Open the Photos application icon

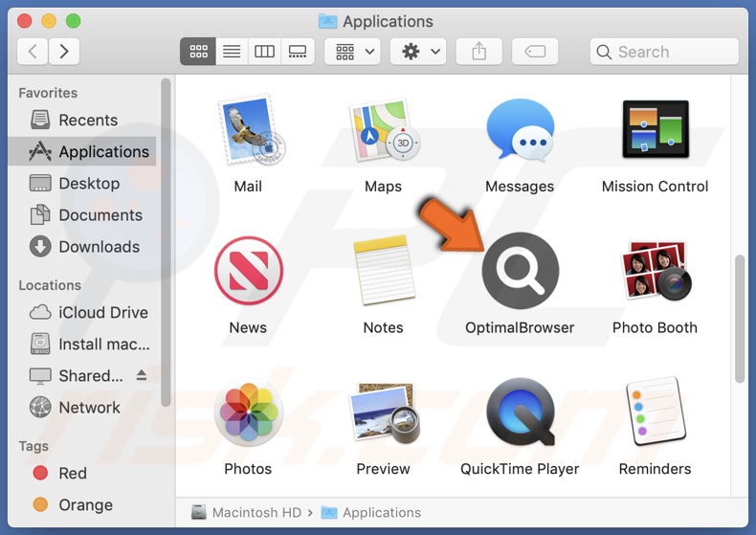click(x=248, y=412)
